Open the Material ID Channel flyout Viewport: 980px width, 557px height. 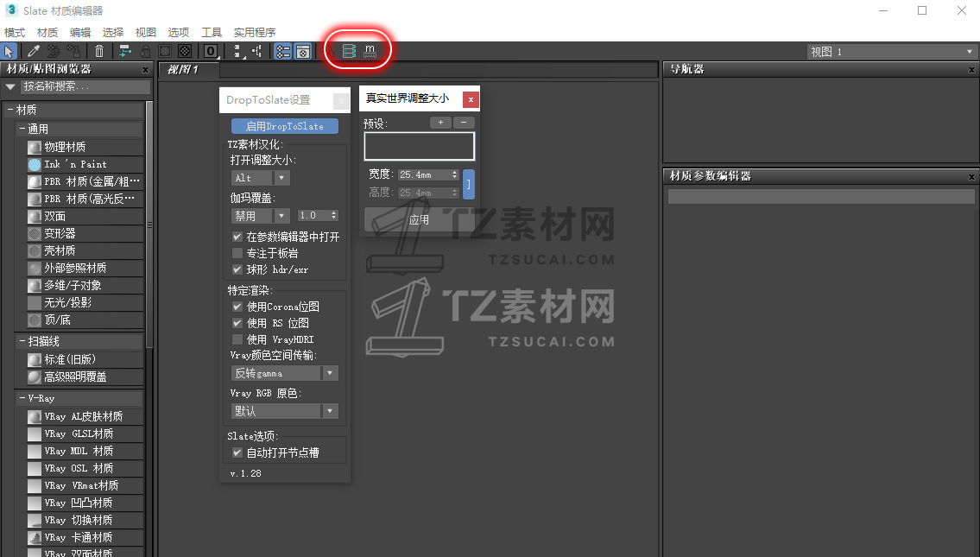coord(211,51)
